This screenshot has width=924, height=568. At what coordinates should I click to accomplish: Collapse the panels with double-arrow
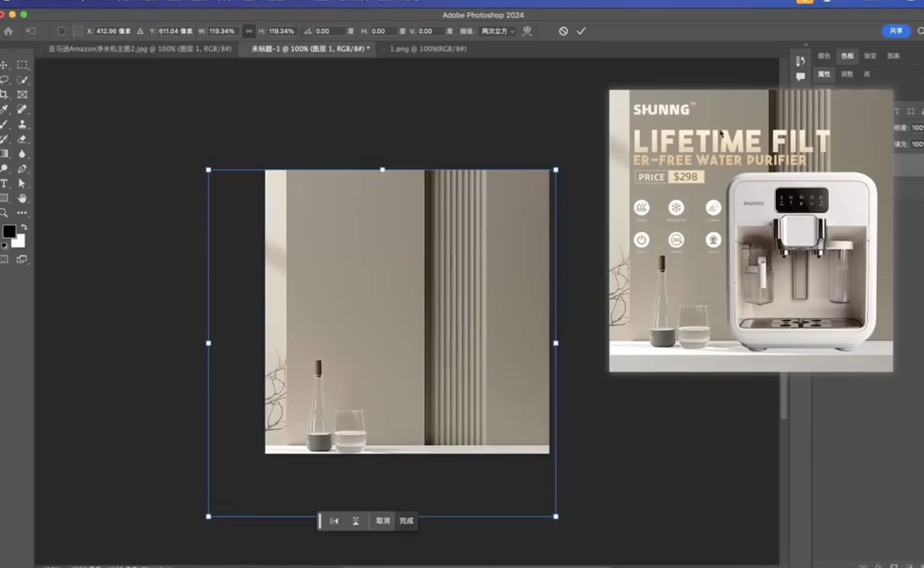tap(806, 45)
